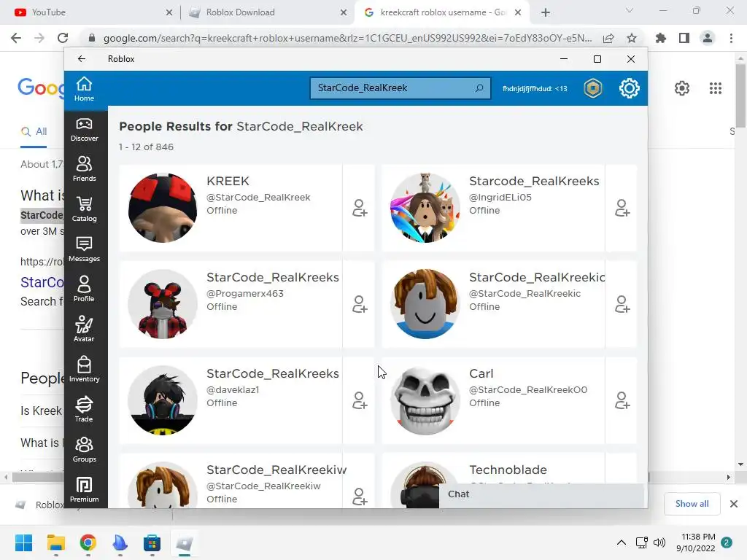Open Google apps grid

715,88
